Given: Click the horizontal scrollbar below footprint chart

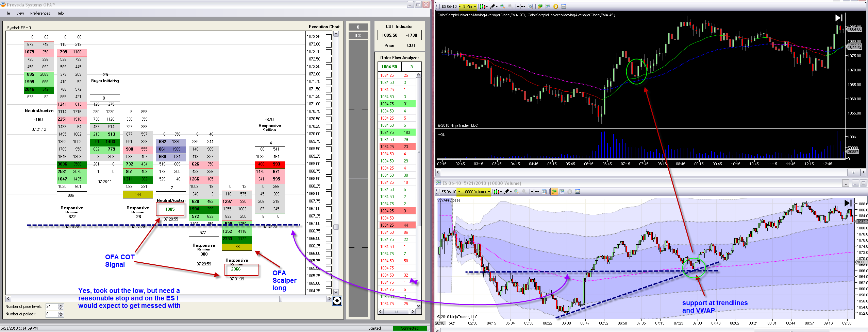Looking at the screenshot, I should coord(168,299).
